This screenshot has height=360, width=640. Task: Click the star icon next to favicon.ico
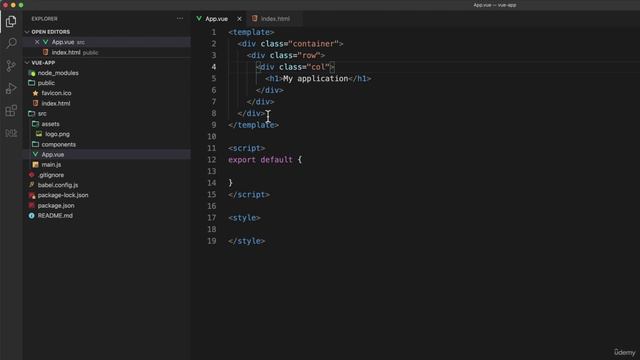[x=36, y=93]
